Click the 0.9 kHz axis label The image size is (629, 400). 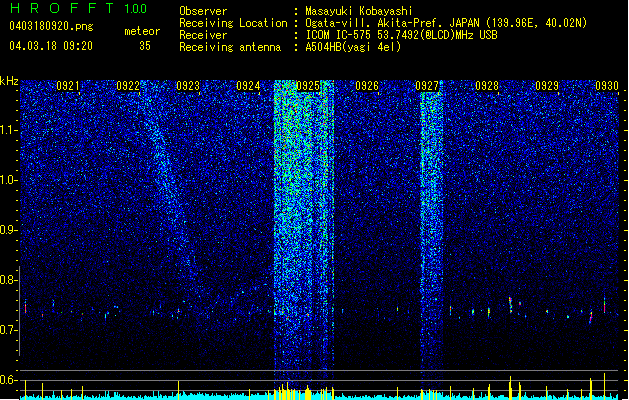coord(8,230)
